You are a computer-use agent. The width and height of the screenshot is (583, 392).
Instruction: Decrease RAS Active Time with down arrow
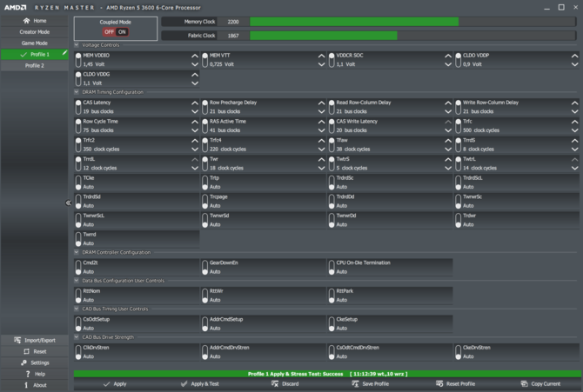click(x=322, y=130)
